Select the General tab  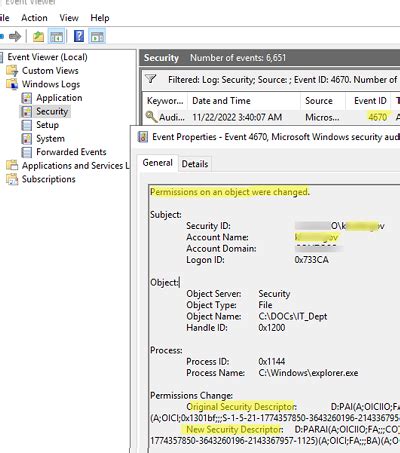coord(157,163)
